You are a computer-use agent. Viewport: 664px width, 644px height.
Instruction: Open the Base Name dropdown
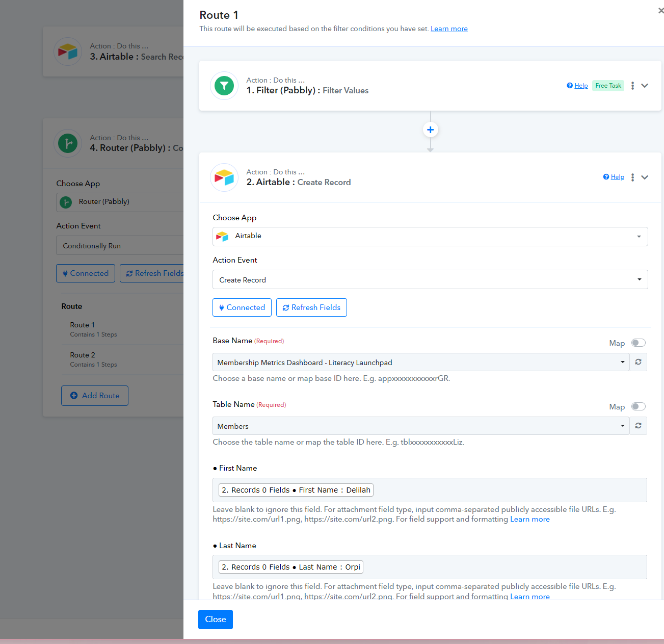[x=421, y=362]
